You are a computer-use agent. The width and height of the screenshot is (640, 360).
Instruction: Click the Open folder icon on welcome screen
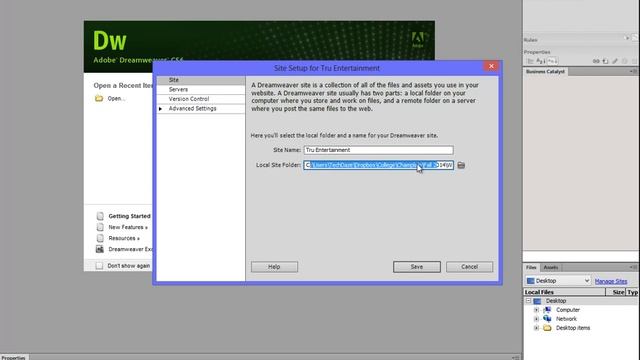(99, 98)
